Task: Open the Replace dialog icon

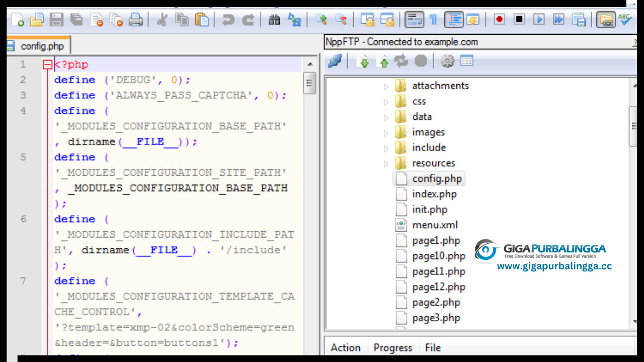Action: point(294,20)
